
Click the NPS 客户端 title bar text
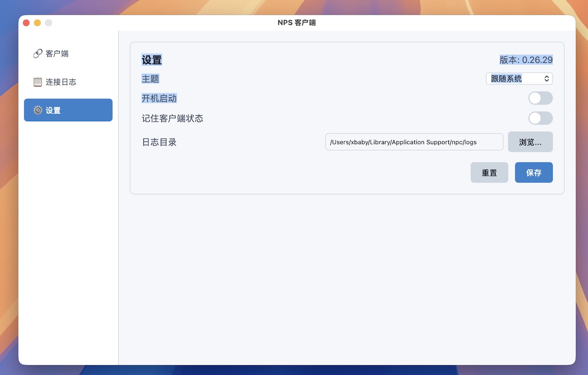coord(297,23)
